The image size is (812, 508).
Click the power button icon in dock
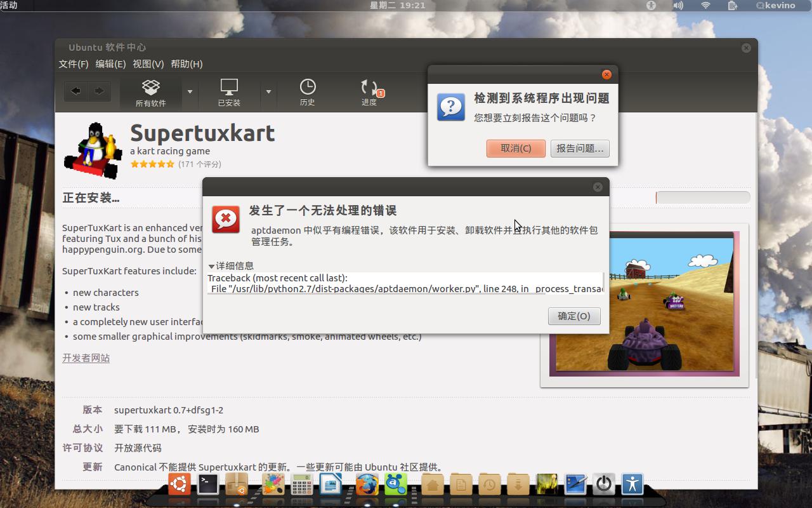click(604, 485)
